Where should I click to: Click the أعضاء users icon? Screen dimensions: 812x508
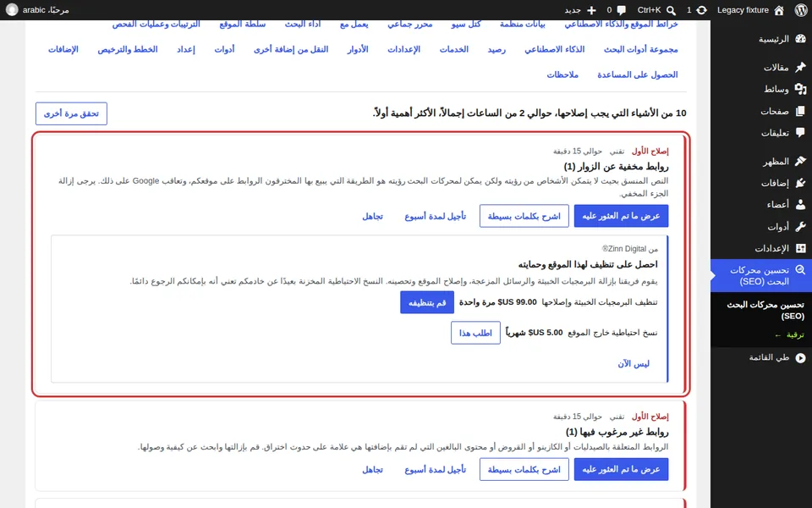click(801, 205)
